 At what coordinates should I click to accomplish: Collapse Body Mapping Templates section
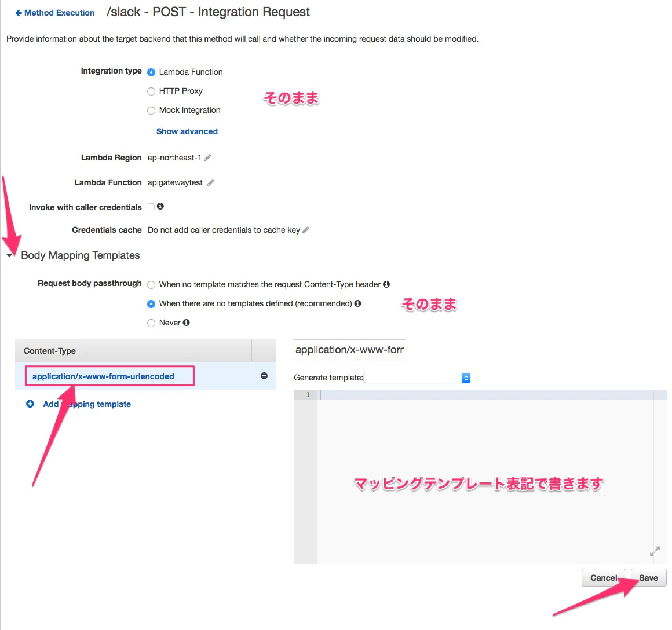coord(9,255)
